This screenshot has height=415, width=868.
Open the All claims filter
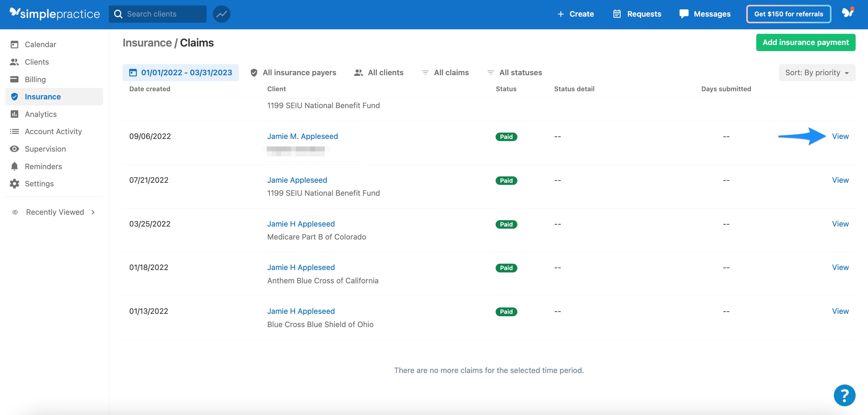tap(445, 72)
